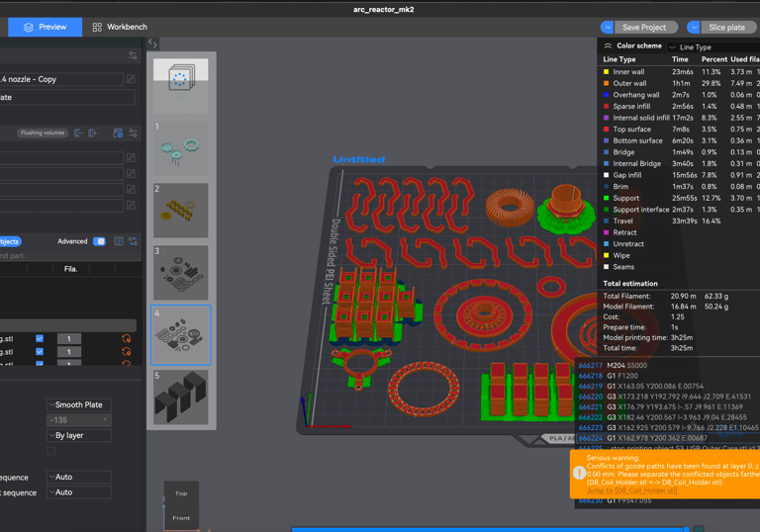The image size is (760, 532).
Task: Toggle Overhang wall blue swatch
Action: (606, 95)
